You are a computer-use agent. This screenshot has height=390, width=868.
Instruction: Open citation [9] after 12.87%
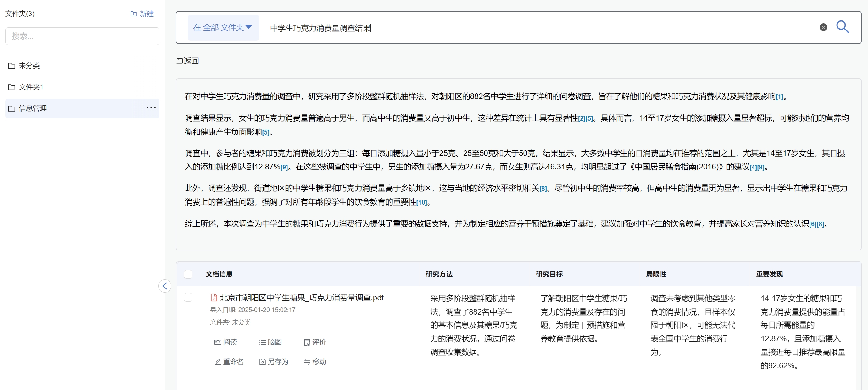[x=284, y=168]
